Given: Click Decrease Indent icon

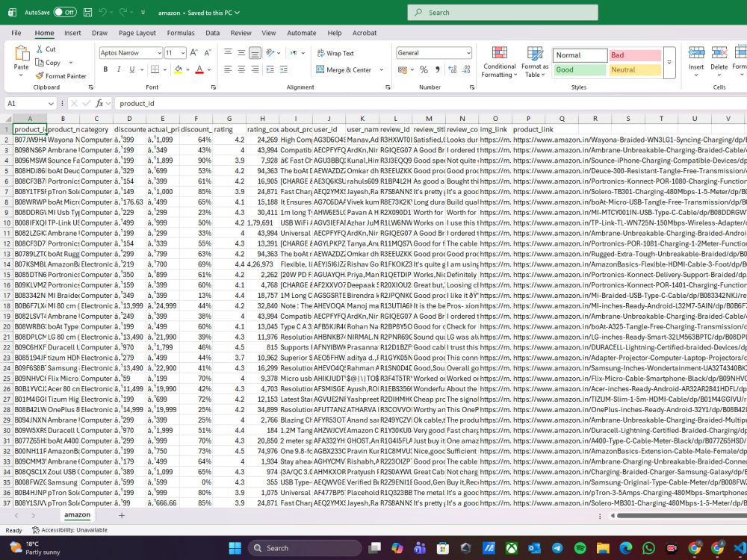Looking at the screenshot, I should click(x=270, y=69).
